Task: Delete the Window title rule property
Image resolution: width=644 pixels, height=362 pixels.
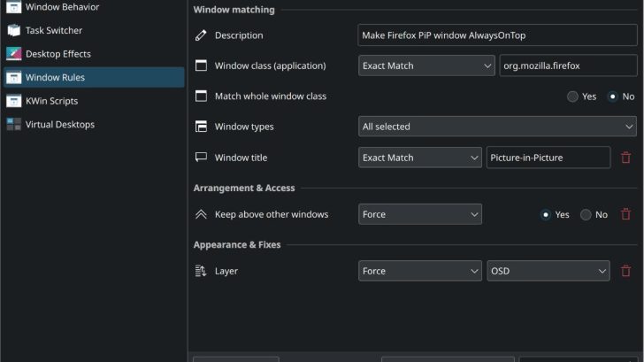Action: [x=625, y=158]
